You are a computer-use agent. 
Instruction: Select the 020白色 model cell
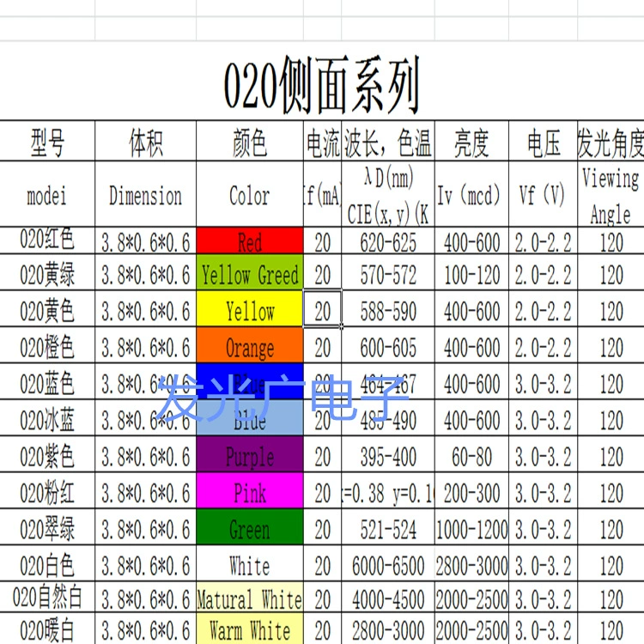click(x=47, y=563)
